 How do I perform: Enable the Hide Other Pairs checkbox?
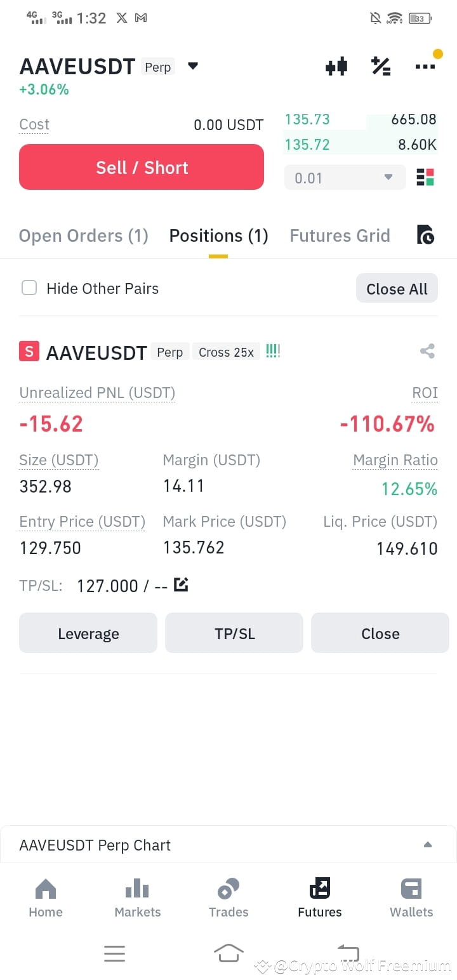click(x=29, y=288)
